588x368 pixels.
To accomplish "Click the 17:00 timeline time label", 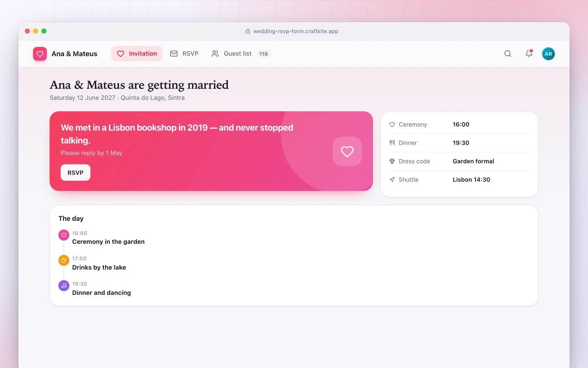I will point(79,259).
